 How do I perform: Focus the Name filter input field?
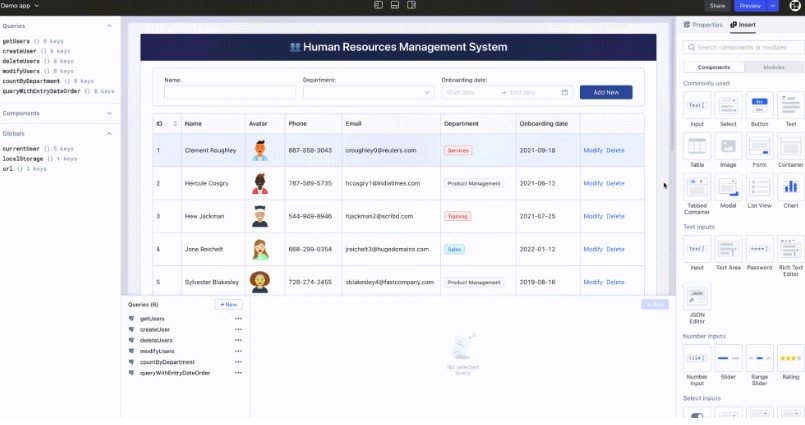[x=230, y=92]
